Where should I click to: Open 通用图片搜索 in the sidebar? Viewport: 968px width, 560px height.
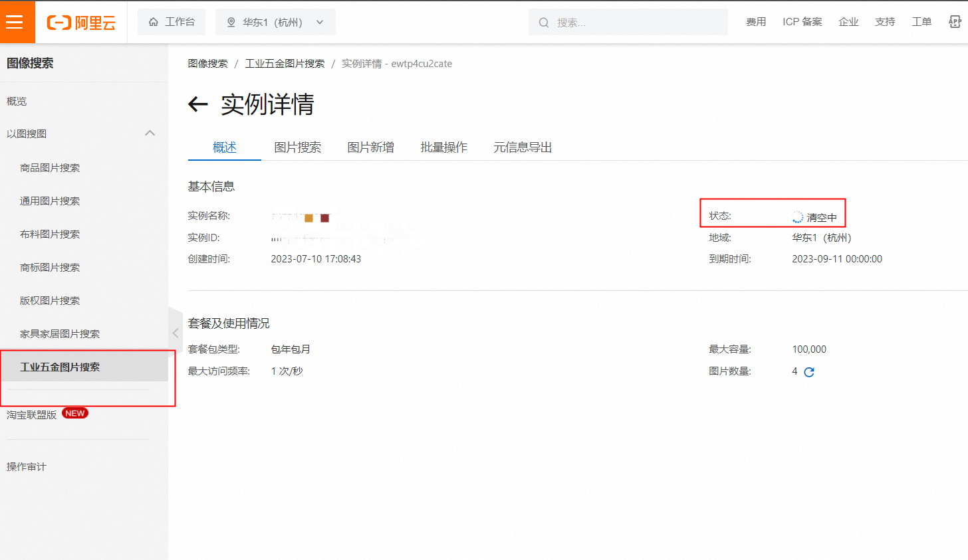(50, 201)
